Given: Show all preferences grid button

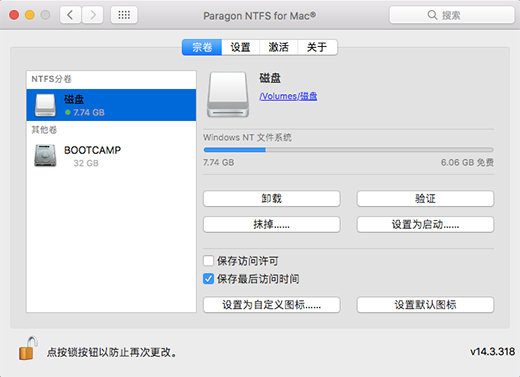Looking at the screenshot, I should pyautogui.click(x=124, y=15).
